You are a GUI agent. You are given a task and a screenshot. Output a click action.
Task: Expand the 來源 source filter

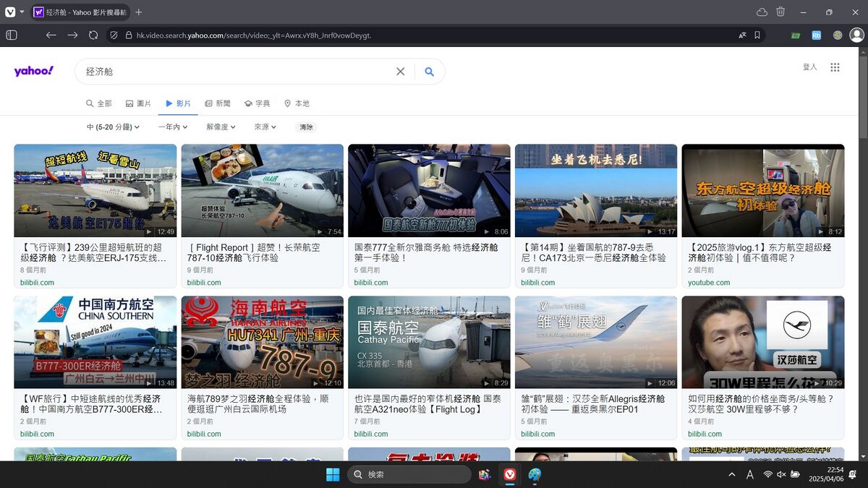tap(265, 127)
